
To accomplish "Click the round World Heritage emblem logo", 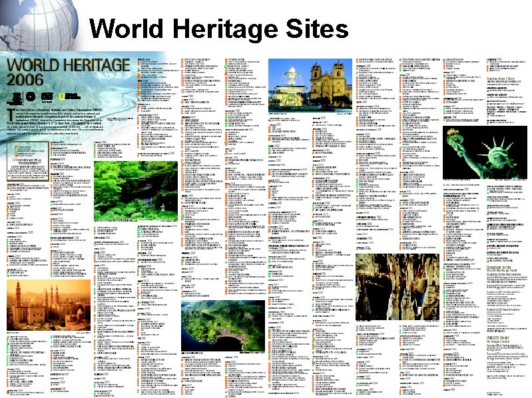I will tap(31, 97).
